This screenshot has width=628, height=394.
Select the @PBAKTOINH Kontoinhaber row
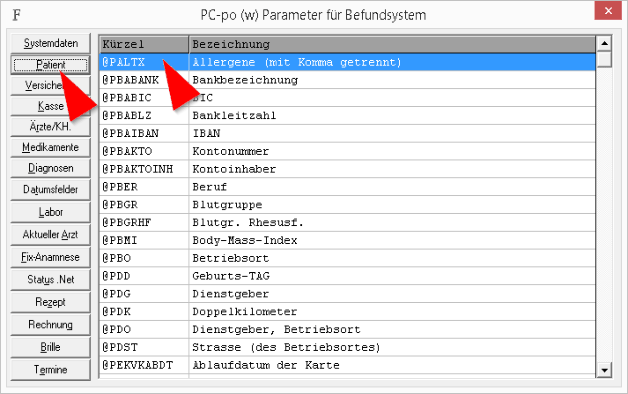pyautogui.click(x=348, y=169)
